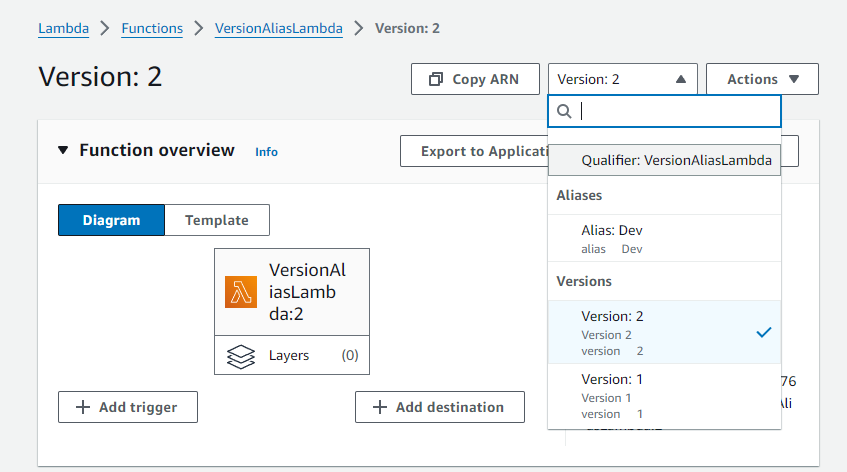Click the checkmark beside Version: 2
This screenshot has height=472, width=847.
764,332
